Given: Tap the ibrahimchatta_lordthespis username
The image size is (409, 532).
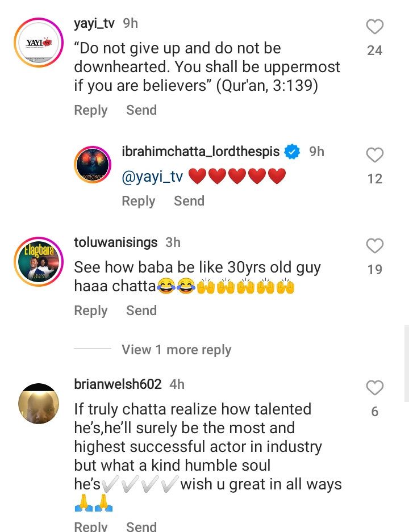Looking at the screenshot, I should [201, 152].
